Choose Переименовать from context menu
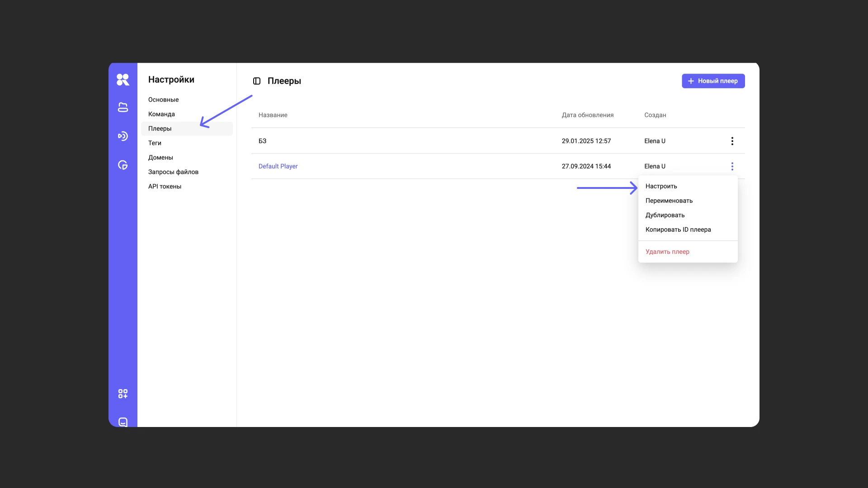 coord(669,201)
